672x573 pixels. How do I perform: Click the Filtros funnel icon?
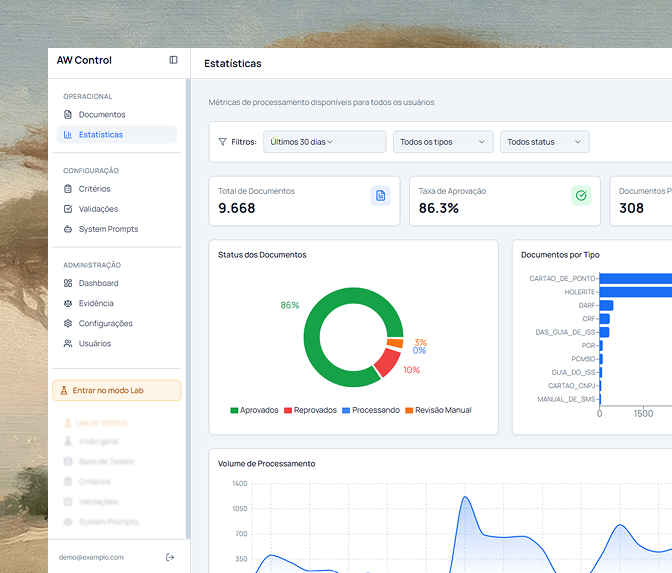coord(222,142)
